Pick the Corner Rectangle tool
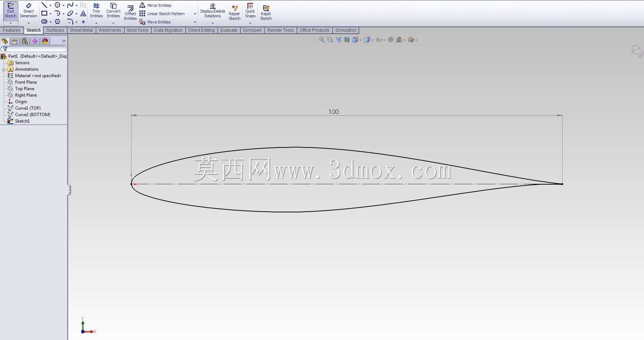644x340 pixels. (44, 13)
